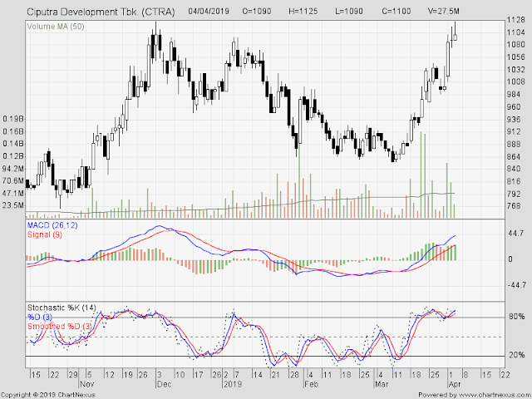Click the 768 price axis label
Screen dimensions: 532x399
click(514, 206)
